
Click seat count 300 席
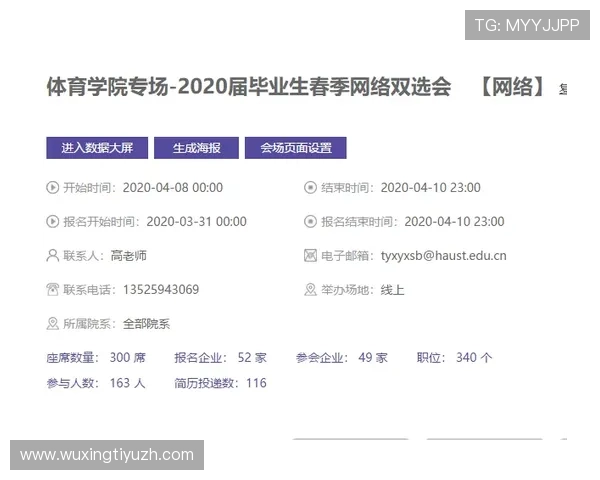click(x=128, y=358)
